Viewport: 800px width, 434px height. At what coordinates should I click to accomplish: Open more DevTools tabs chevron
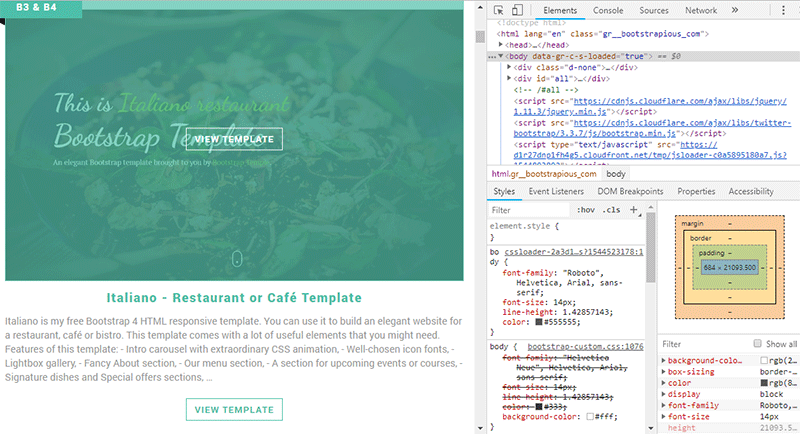coord(735,10)
